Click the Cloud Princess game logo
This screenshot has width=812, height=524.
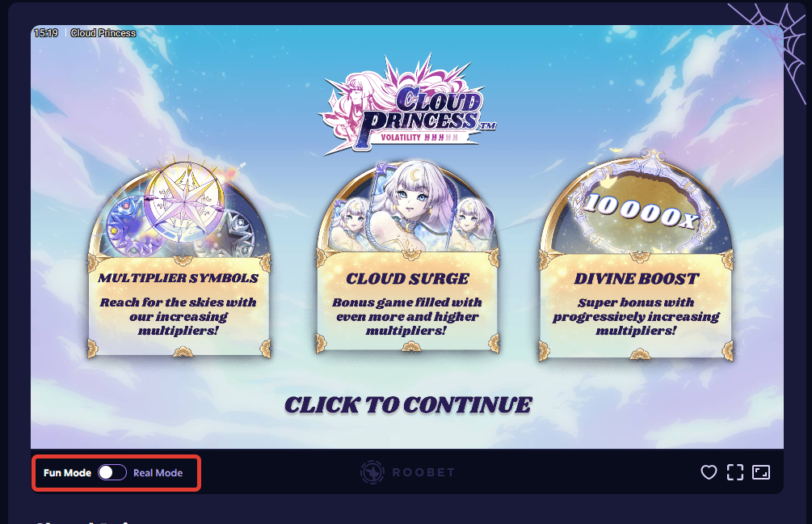tap(407, 105)
